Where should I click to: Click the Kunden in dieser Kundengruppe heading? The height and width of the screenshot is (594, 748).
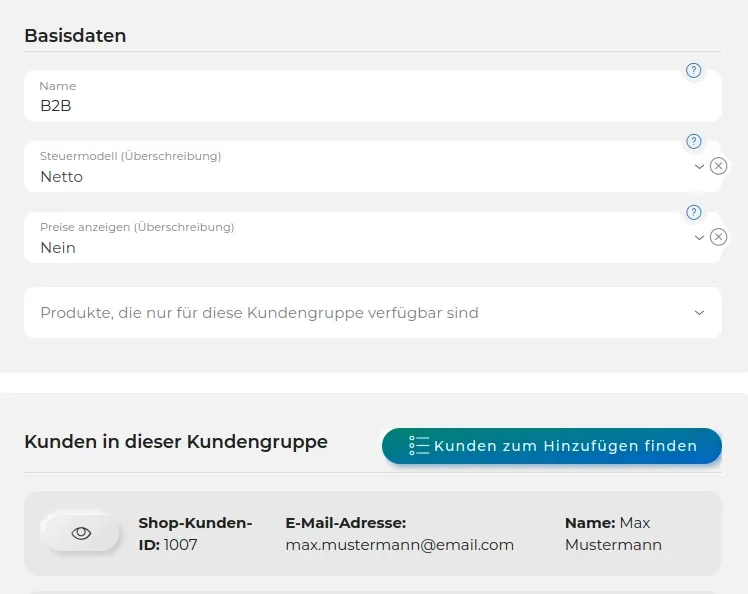[176, 442]
